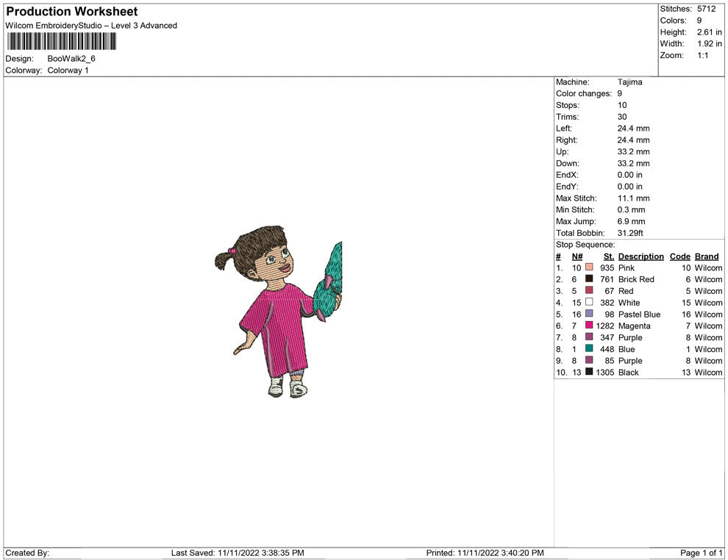The image size is (728, 560).
Task: Click the min stitch value '0.3 mm'
Action: [631, 209]
